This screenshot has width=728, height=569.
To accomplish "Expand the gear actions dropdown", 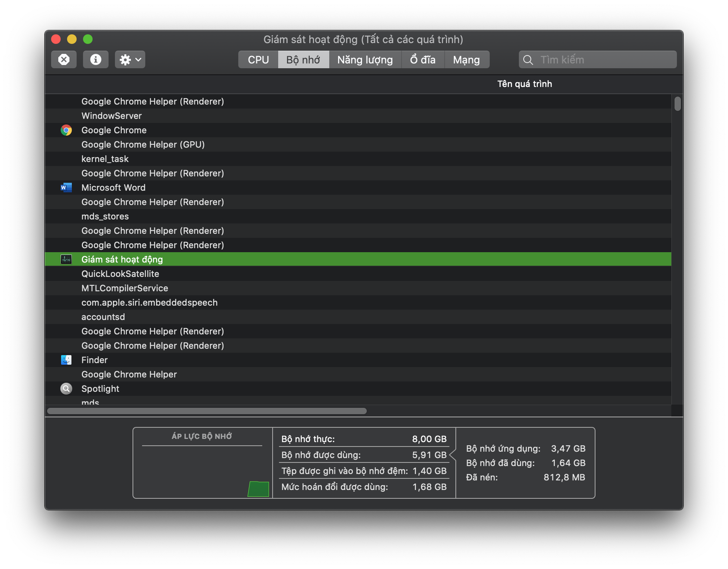I will [130, 59].
